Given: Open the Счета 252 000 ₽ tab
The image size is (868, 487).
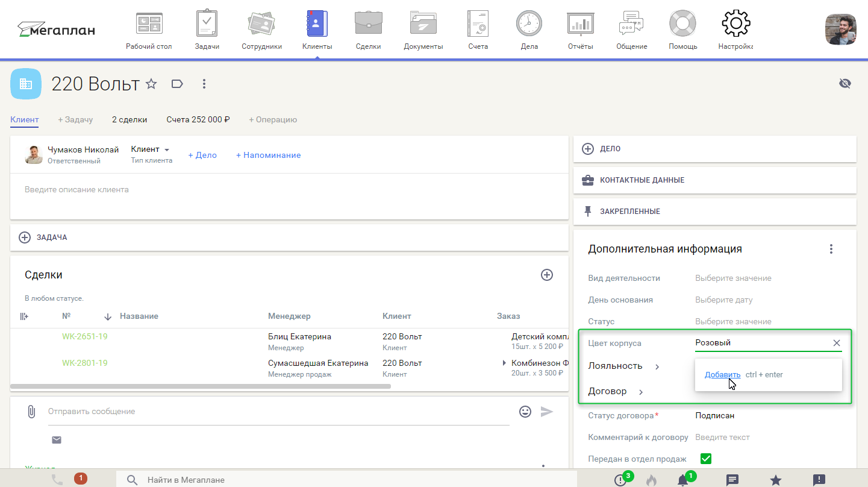Looking at the screenshot, I should 198,119.
